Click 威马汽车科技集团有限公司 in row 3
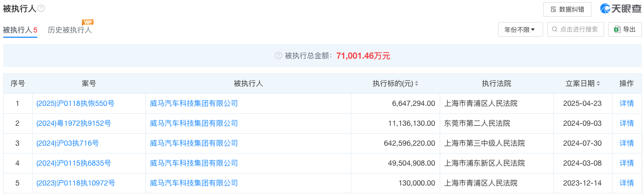Image resolution: width=644 pixels, height=196 pixels. (x=194, y=143)
